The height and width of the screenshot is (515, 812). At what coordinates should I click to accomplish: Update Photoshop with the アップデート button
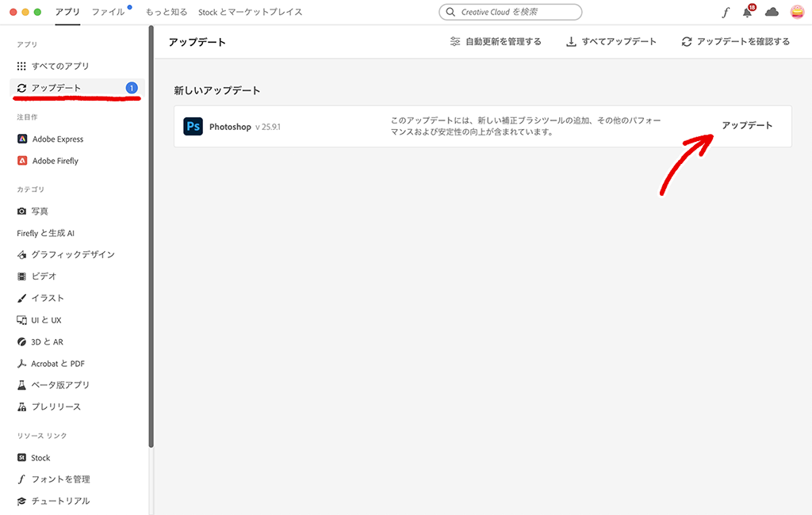(x=747, y=125)
